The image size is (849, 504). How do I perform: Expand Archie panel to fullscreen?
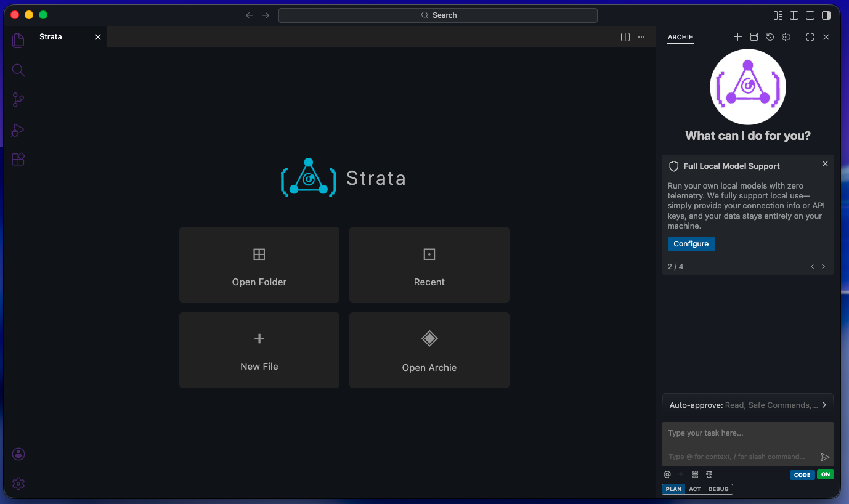[x=810, y=37]
